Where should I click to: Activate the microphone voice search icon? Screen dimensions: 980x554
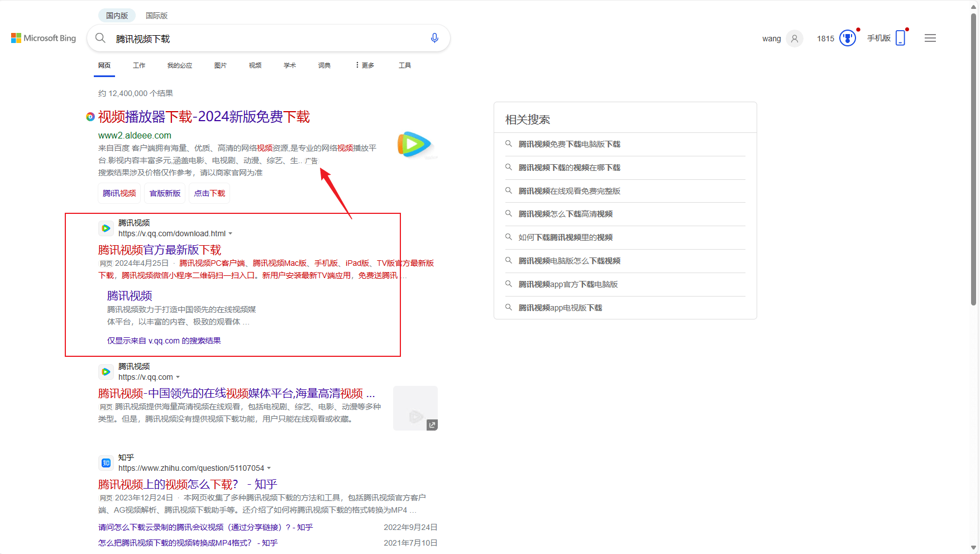(434, 38)
